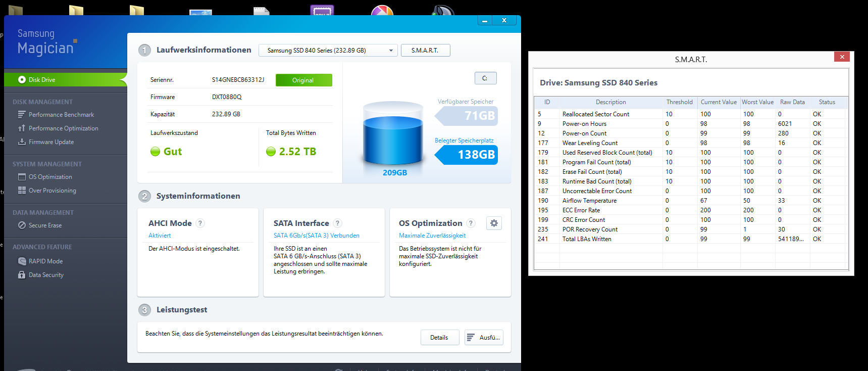Click the Worst Value column header
Image resolution: width=868 pixels, height=371 pixels.
pyautogui.click(x=757, y=102)
